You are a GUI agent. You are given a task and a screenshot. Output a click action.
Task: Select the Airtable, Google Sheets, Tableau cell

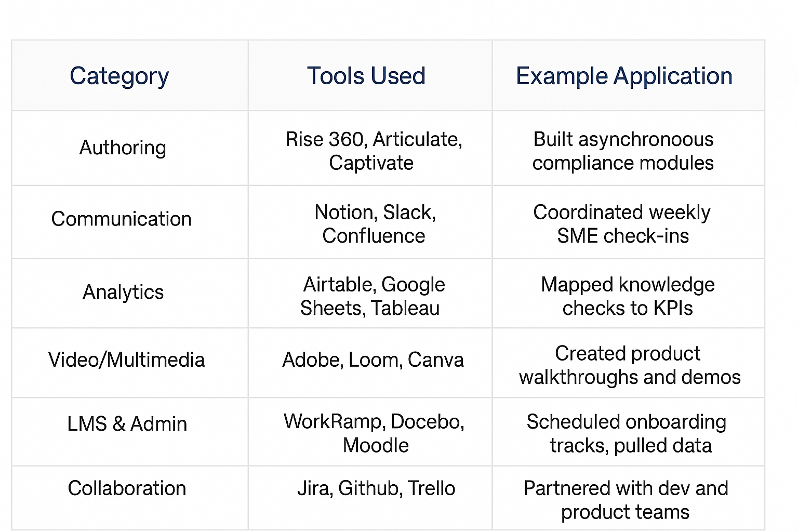tap(370, 294)
